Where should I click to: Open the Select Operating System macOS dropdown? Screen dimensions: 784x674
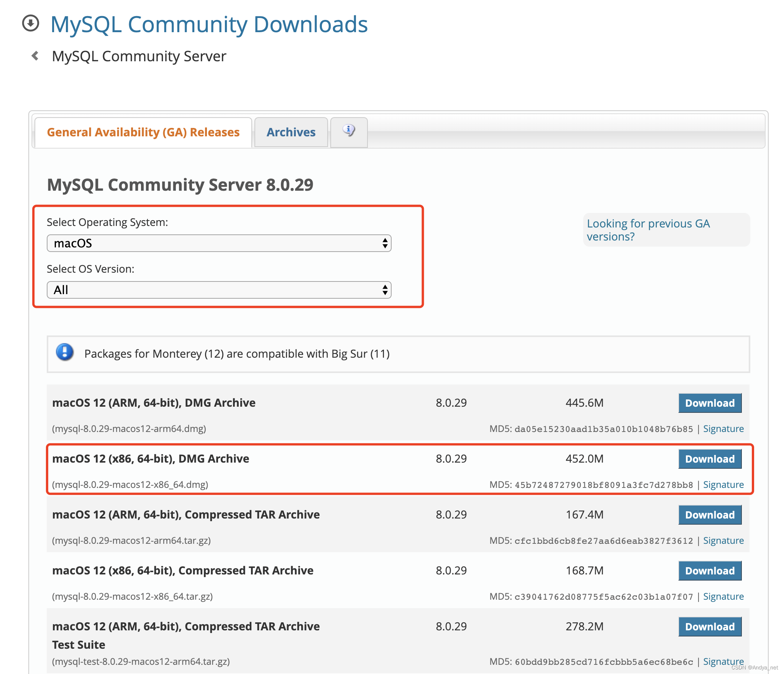(219, 243)
